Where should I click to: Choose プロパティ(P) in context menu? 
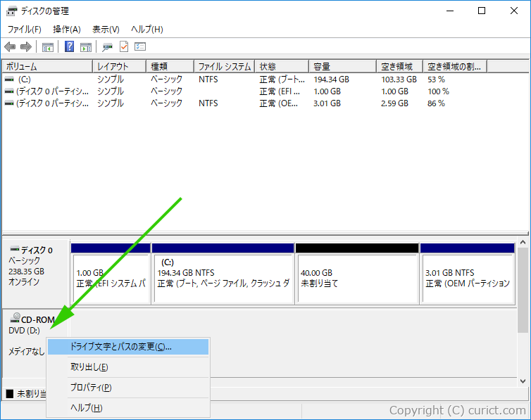pyautogui.click(x=128, y=388)
